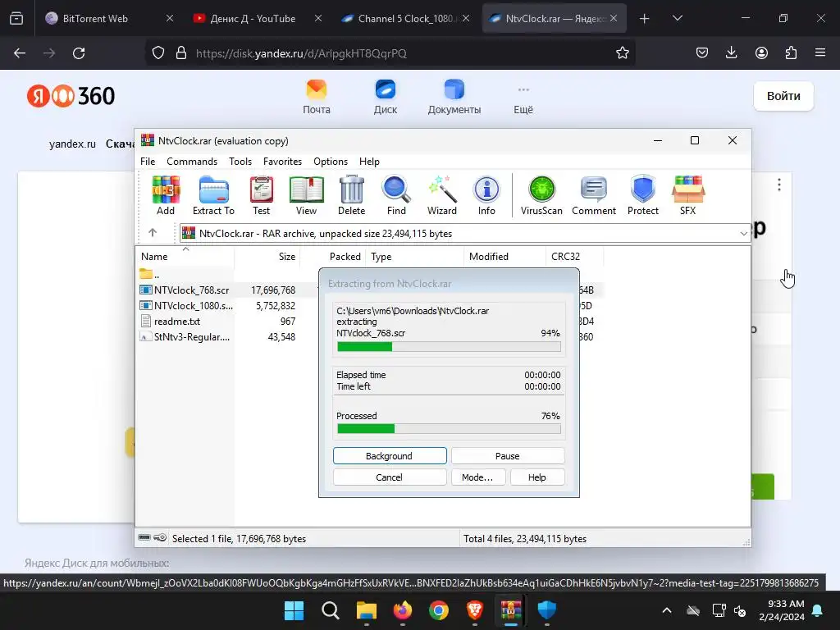Open Google Chrome from the taskbar
The image size is (840, 630).
[x=439, y=610]
